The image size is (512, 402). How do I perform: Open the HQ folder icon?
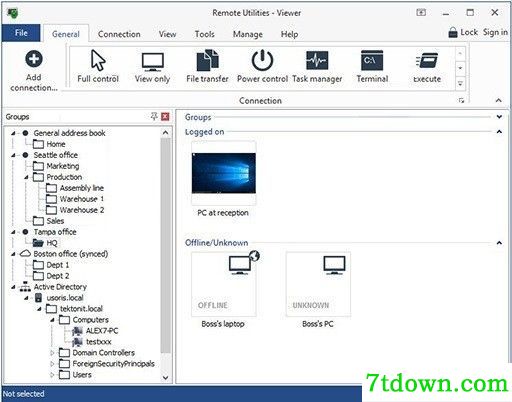pyautogui.click(x=38, y=243)
